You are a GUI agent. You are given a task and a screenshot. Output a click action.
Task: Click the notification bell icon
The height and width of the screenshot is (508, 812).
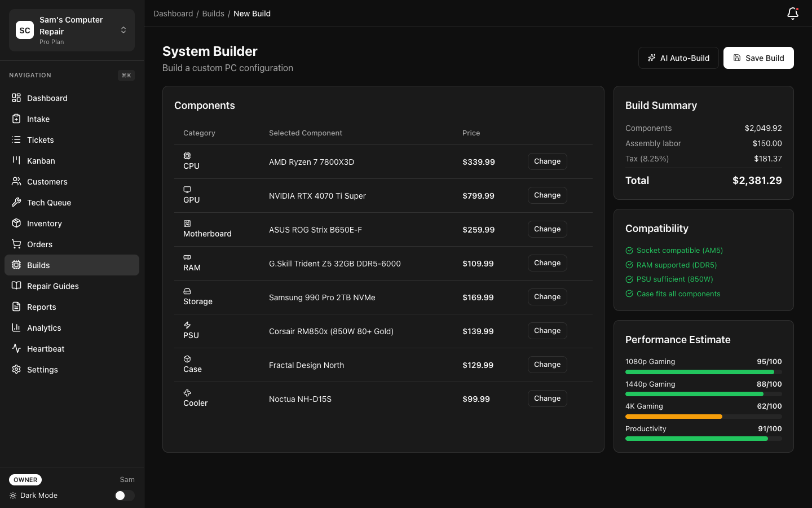[793, 13]
